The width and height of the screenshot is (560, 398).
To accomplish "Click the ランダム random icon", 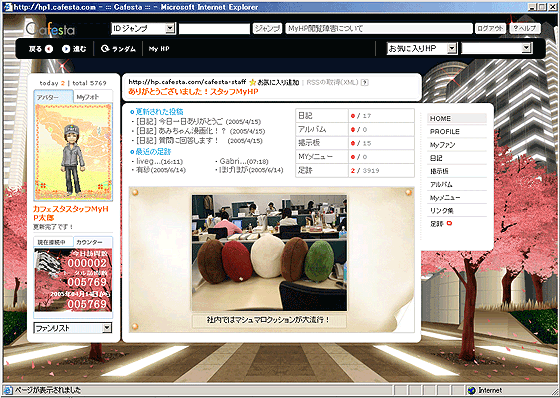I will pos(105,49).
